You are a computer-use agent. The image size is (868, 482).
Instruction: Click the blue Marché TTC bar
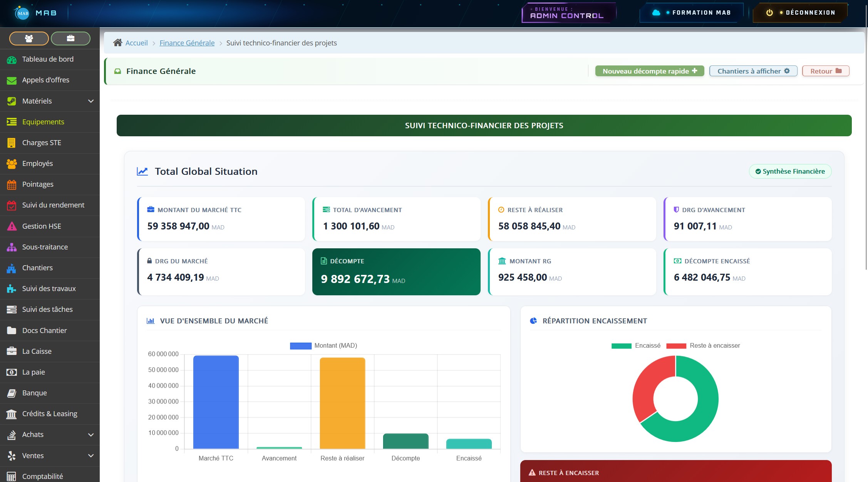(216, 402)
